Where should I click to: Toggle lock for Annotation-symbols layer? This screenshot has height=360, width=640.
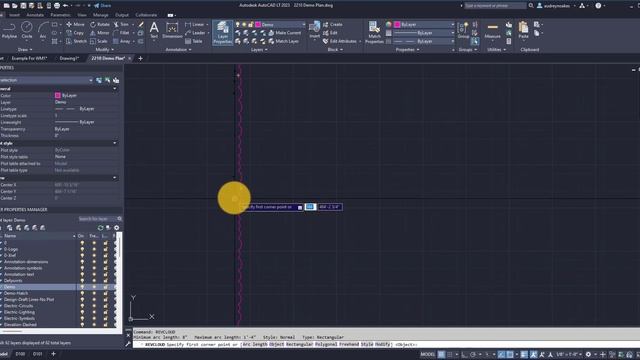(105, 268)
